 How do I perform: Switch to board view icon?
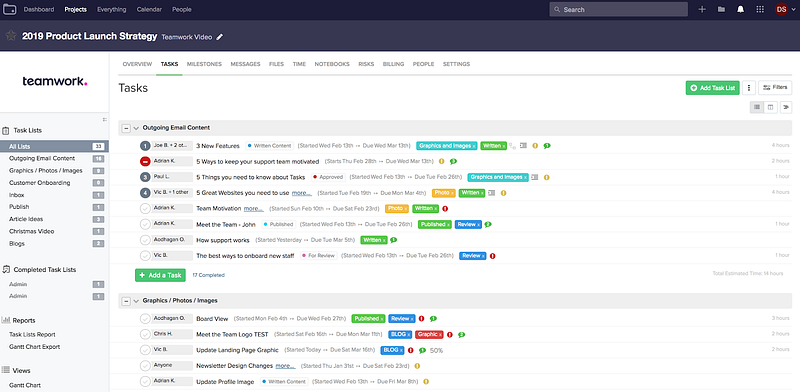coord(770,107)
